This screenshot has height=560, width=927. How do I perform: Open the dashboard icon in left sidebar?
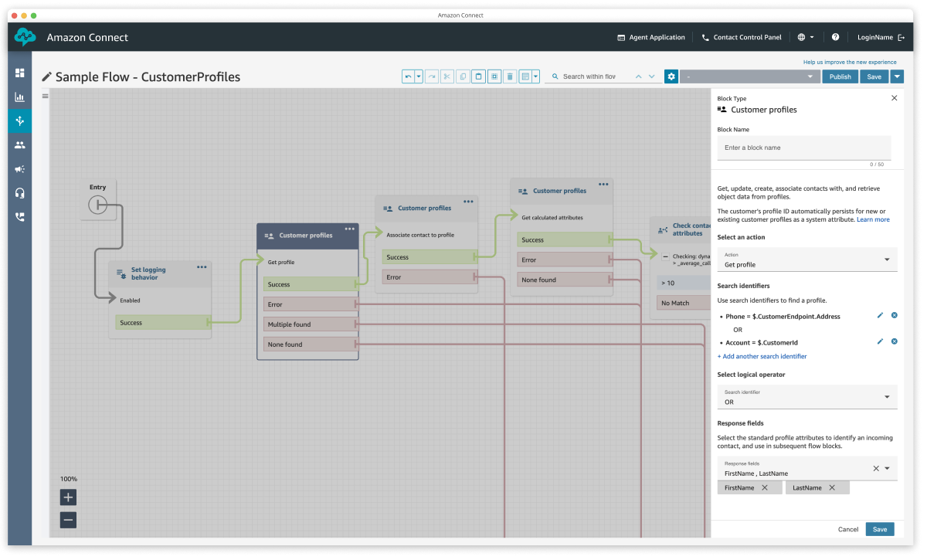(19, 73)
